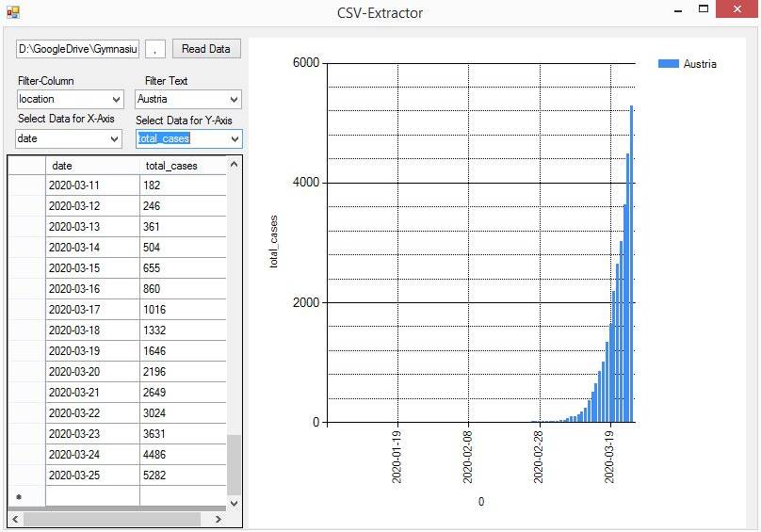Click the delimiter comma text box
Viewport: 761px width, 532px height.
[156, 49]
